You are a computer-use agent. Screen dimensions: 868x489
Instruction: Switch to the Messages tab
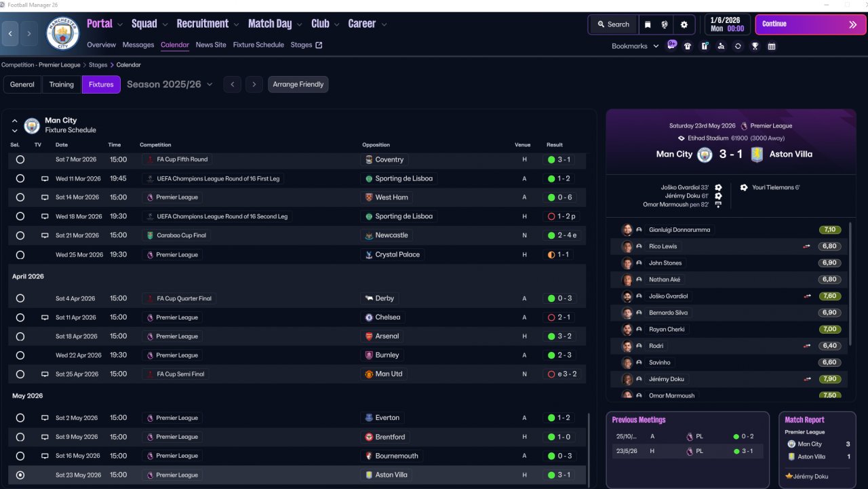(138, 45)
